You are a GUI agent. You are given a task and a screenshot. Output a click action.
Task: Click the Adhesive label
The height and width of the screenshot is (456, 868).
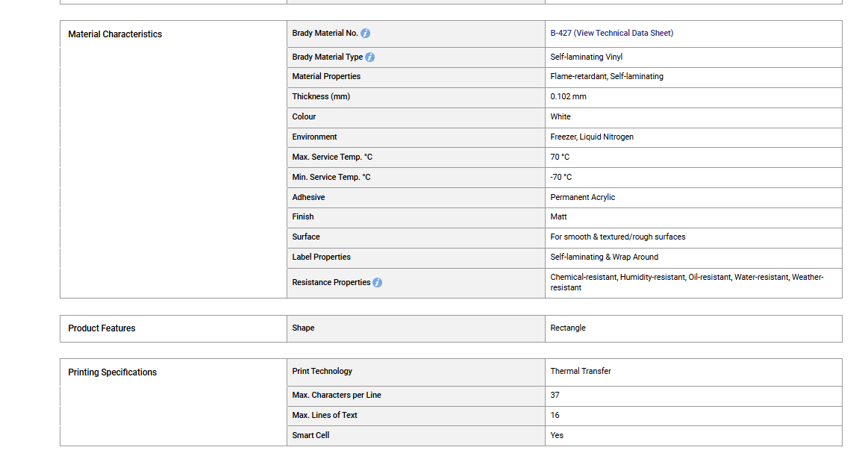(x=308, y=197)
